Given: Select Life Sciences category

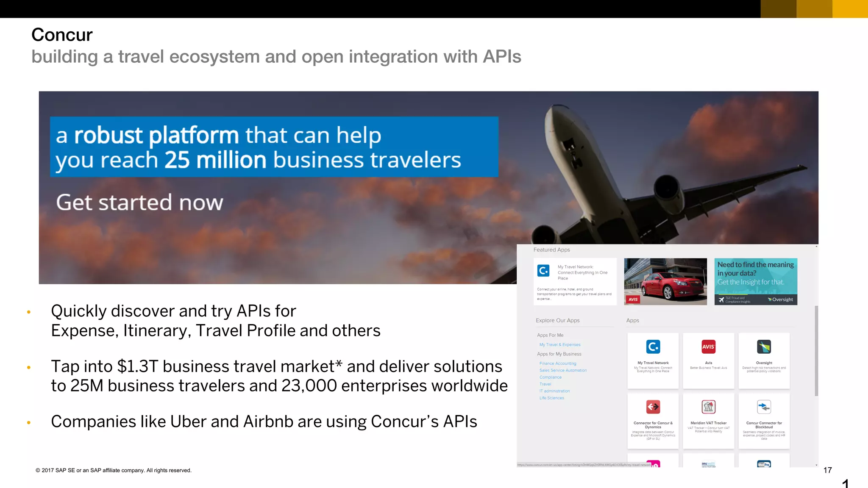Looking at the screenshot, I should (x=551, y=398).
